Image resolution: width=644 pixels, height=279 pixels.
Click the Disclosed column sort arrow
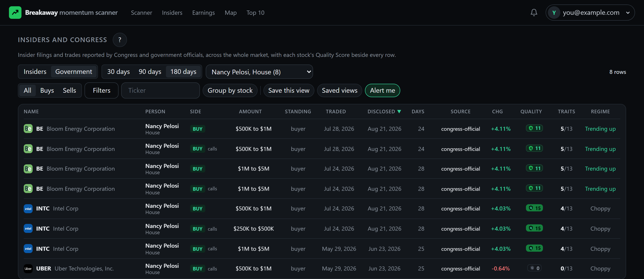(x=399, y=112)
